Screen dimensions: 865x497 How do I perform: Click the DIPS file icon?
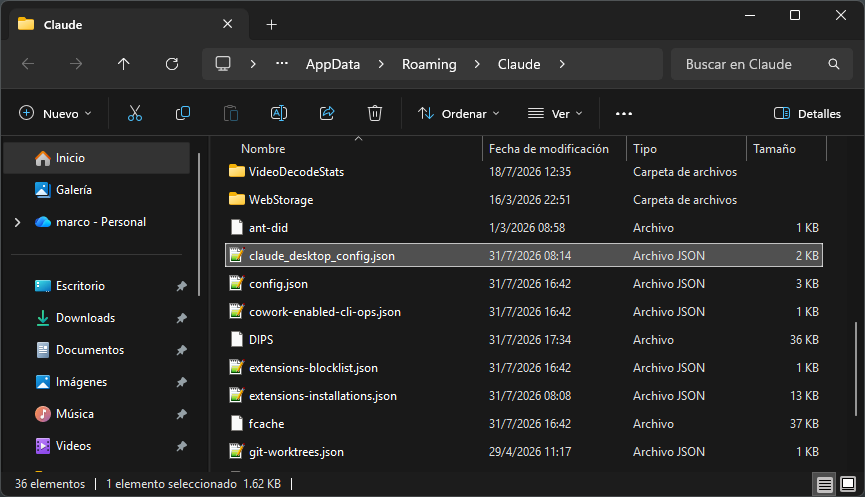[237, 339]
